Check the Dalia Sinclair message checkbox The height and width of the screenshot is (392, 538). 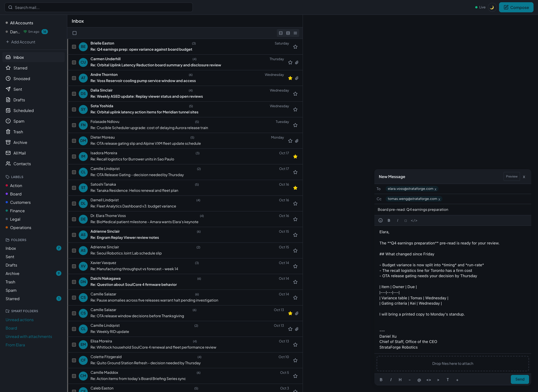point(74,94)
